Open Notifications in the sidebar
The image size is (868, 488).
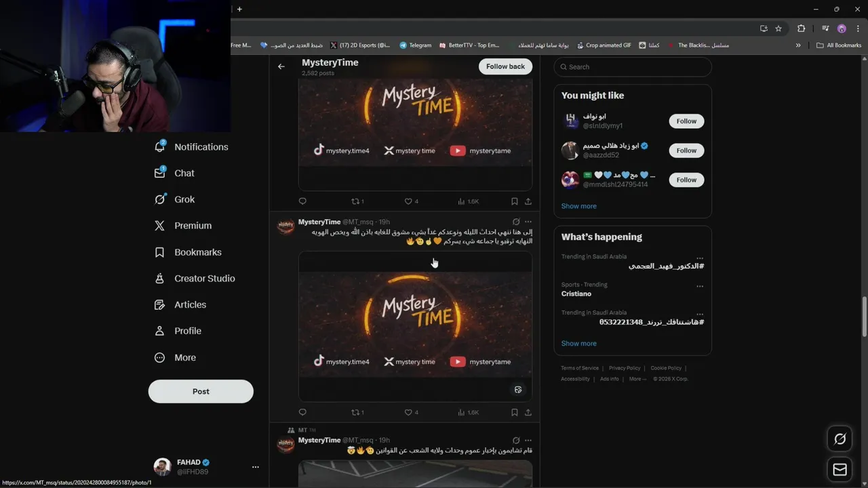192,146
